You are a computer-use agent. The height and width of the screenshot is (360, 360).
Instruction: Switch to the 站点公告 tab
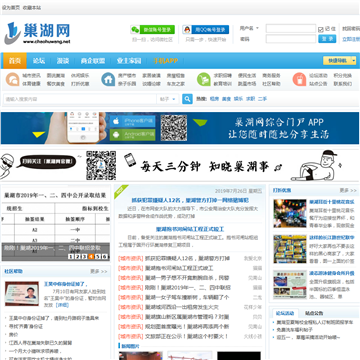point(314,313)
